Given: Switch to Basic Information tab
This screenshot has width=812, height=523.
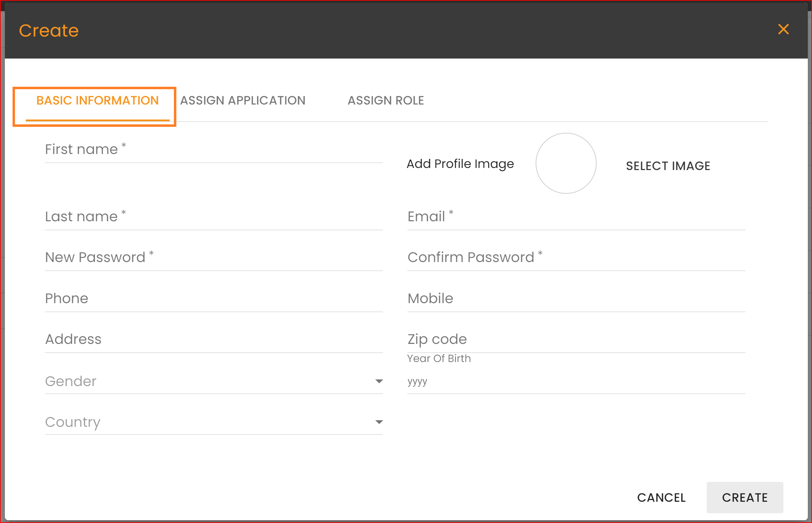Looking at the screenshot, I should coord(97,101).
